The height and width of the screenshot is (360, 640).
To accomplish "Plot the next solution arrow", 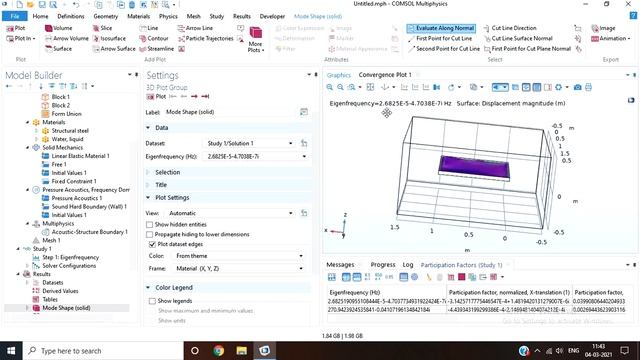I will pyautogui.click(x=194, y=96).
